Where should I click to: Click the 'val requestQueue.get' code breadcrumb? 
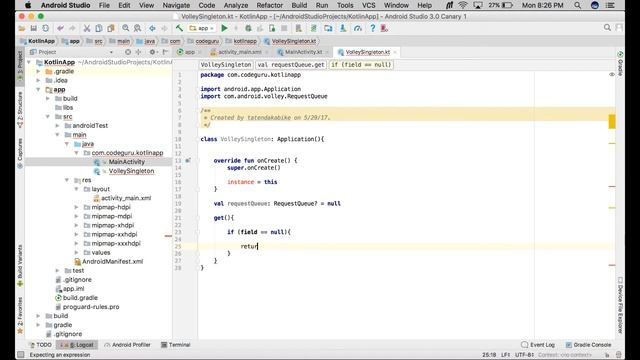[291, 64]
